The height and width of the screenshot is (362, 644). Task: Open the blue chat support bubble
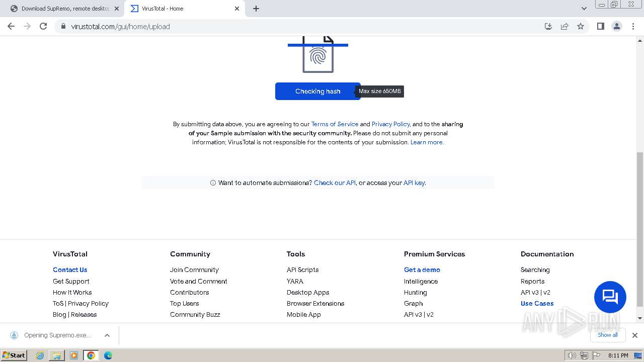pos(610,297)
